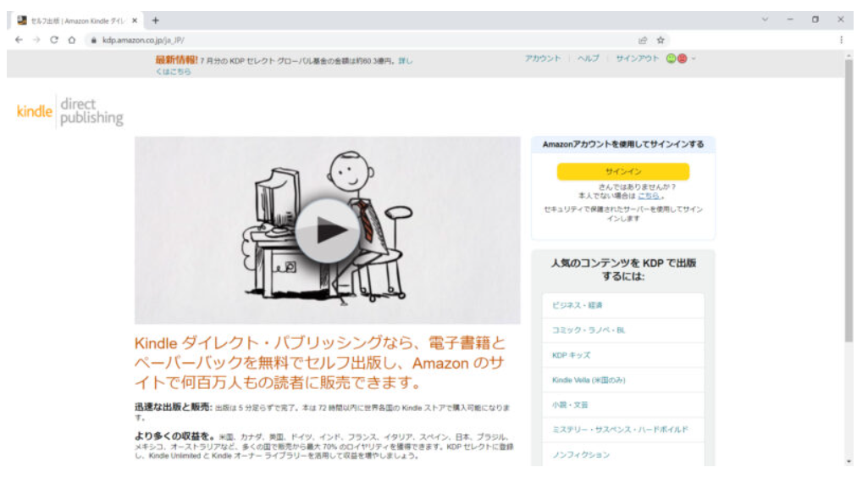Click the page's vertical scrollbar thumb

coord(849,199)
